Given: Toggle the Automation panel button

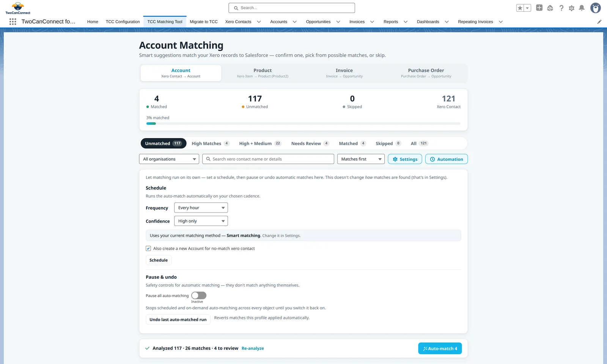Looking at the screenshot, I should [x=447, y=159].
